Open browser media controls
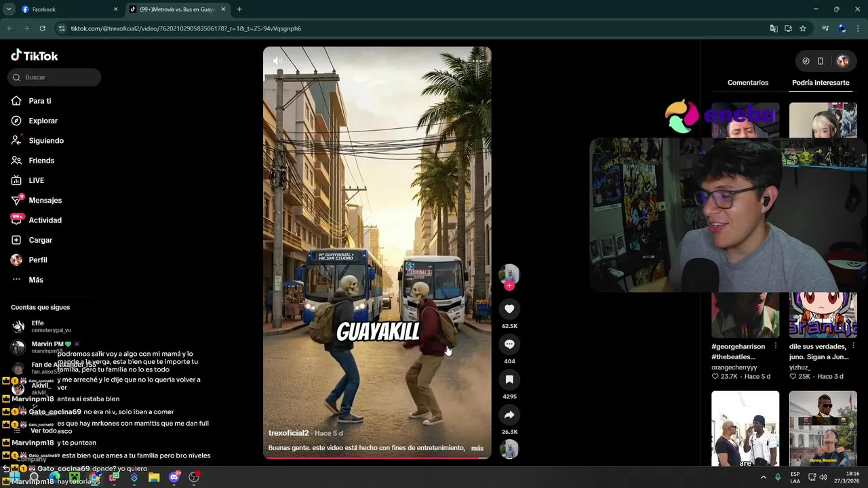This screenshot has height=488, width=868. pos(825,28)
